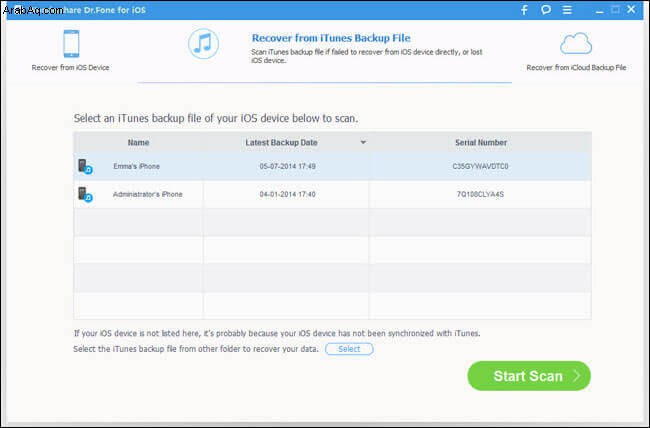The height and width of the screenshot is (428, 650).
Task: Open the hamburger menu icon
Action: 567,10
